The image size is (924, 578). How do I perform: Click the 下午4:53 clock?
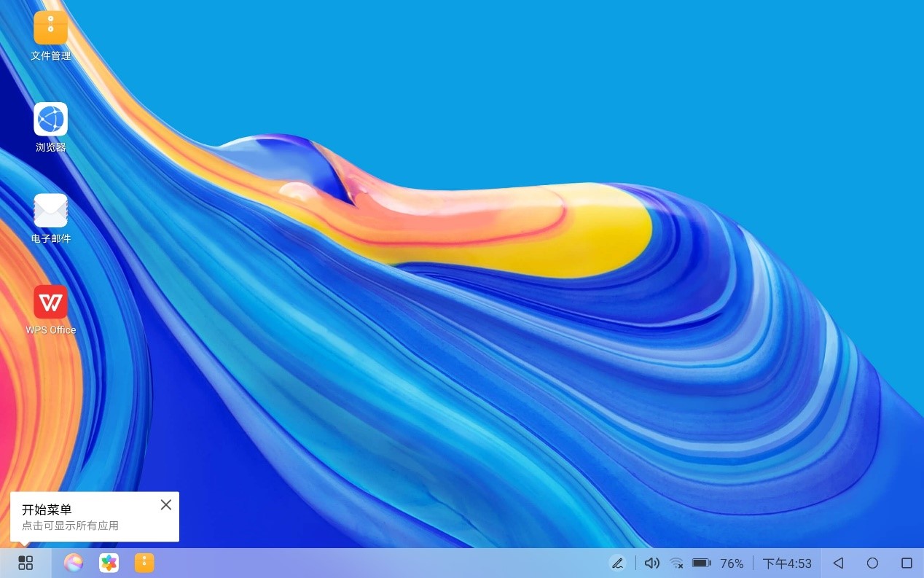click(x=787, y=563)
